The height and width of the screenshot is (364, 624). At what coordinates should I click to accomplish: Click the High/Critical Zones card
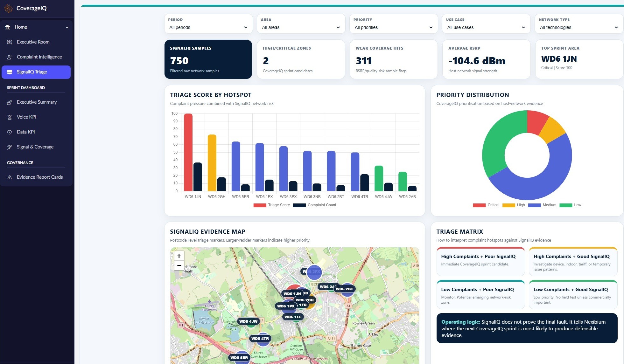tap(301, 59)
